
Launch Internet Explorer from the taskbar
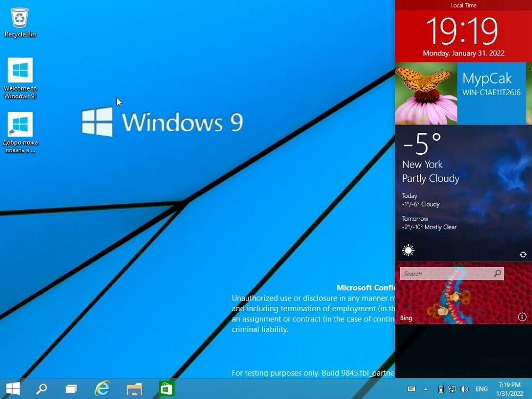pyautogui.click(x=102, y=388)
